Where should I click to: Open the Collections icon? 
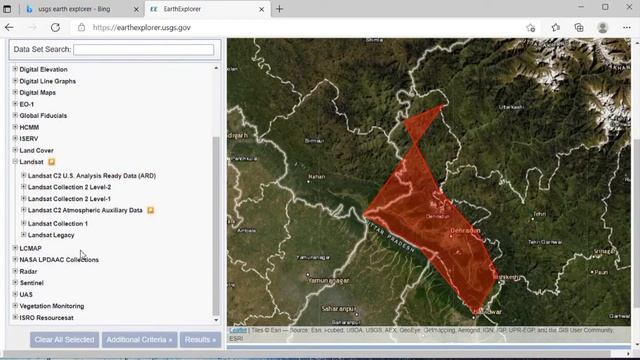click(x=579, y=27)
